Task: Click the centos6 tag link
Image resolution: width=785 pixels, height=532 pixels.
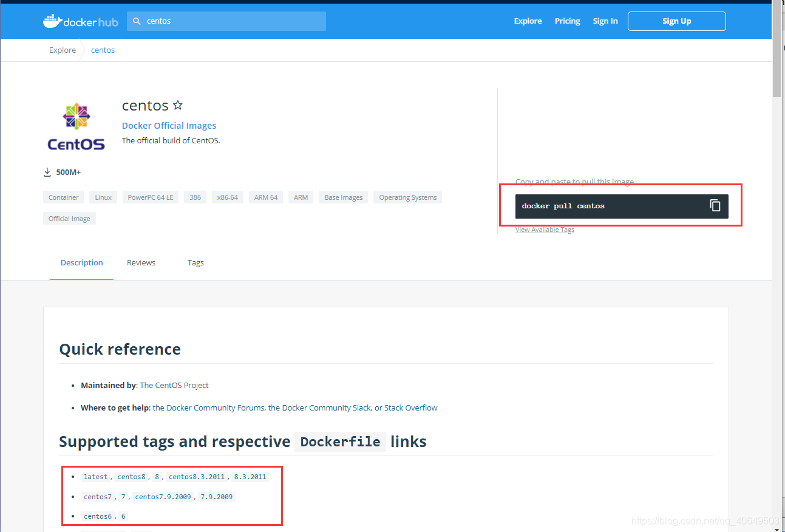Action: tap(98, 516)
